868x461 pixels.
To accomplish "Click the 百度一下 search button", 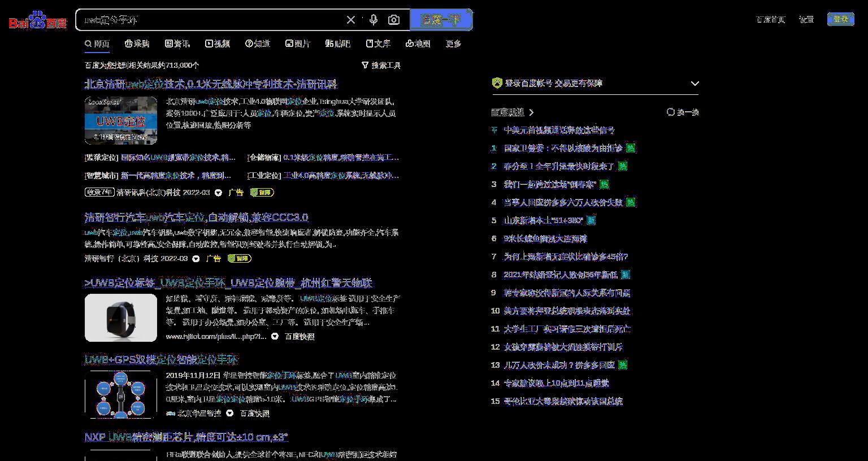I will coord(441,20).
